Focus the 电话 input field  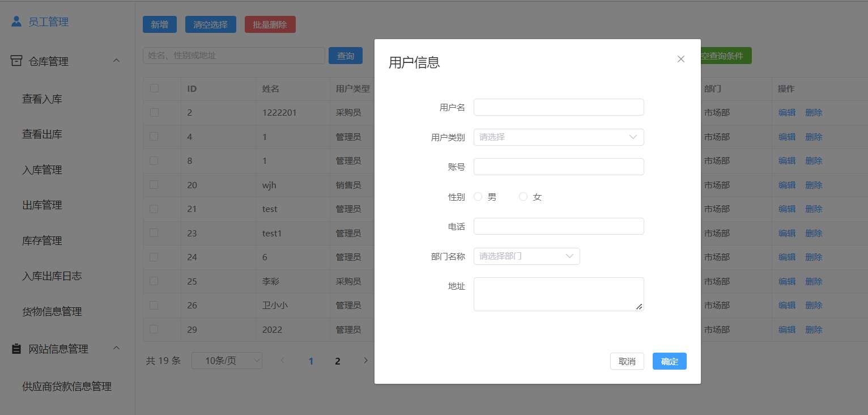[x=559, y=226]
